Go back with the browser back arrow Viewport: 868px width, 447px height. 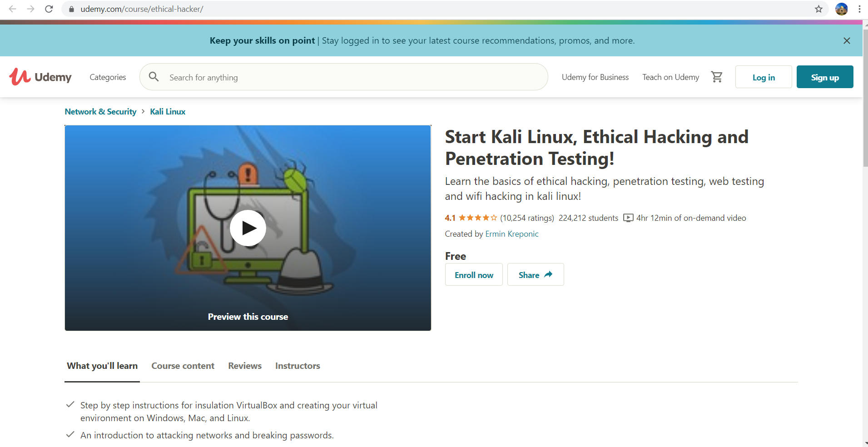point(13,9)
